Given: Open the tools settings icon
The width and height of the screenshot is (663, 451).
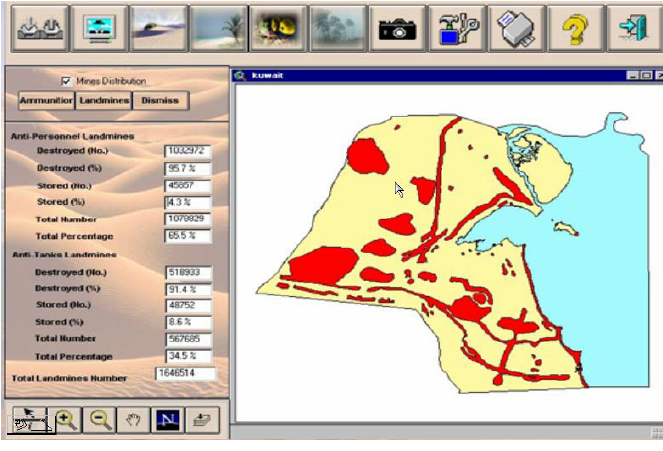Looking at the screenshot, I should click(457, 28).
